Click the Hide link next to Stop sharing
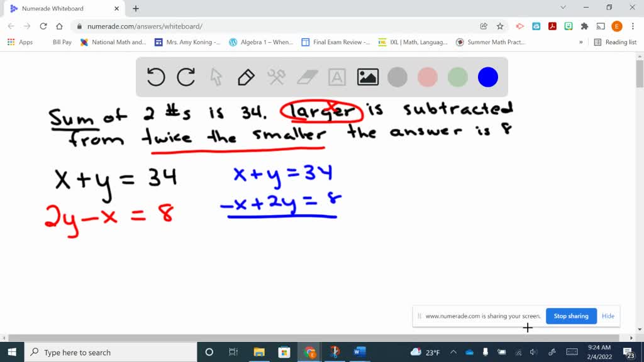This screenshot has width=644, height=362. [x=608, y=316]
